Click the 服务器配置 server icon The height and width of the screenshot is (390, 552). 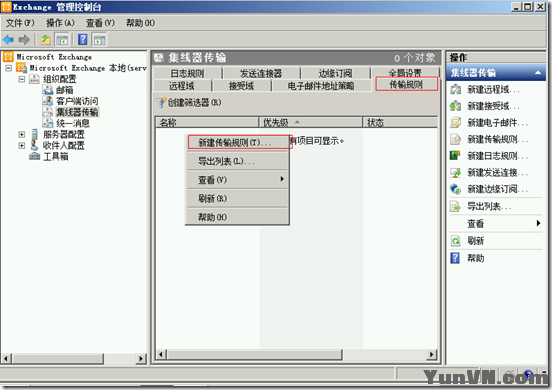point(34,134)
